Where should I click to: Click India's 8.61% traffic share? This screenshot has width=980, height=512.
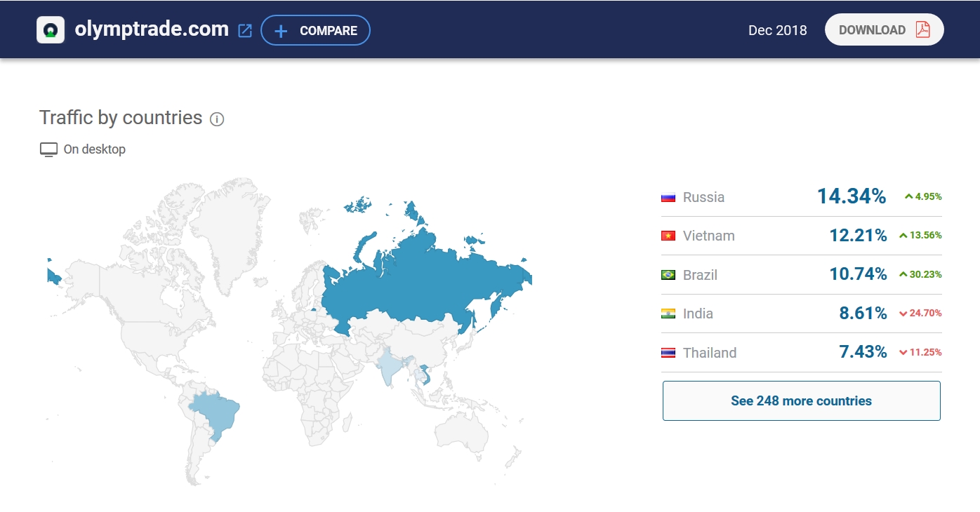point(863,314)
